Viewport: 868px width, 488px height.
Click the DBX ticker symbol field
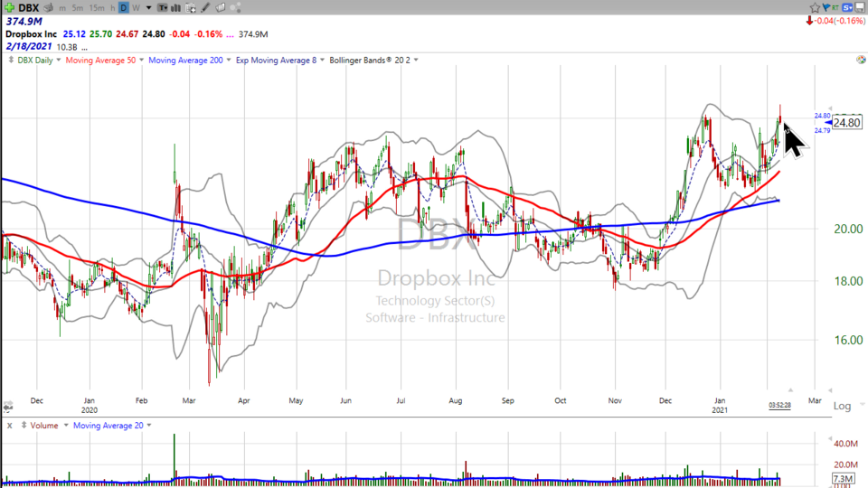[29, 8]
